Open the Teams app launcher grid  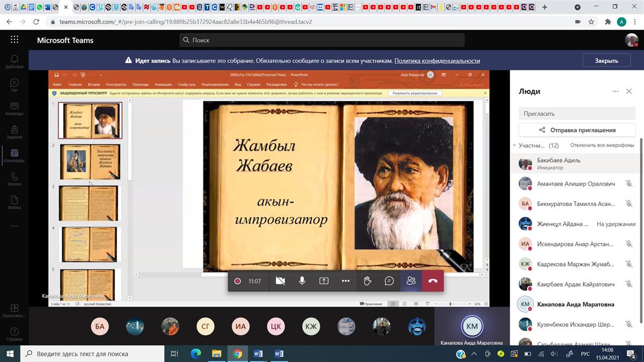pos(14,40)
